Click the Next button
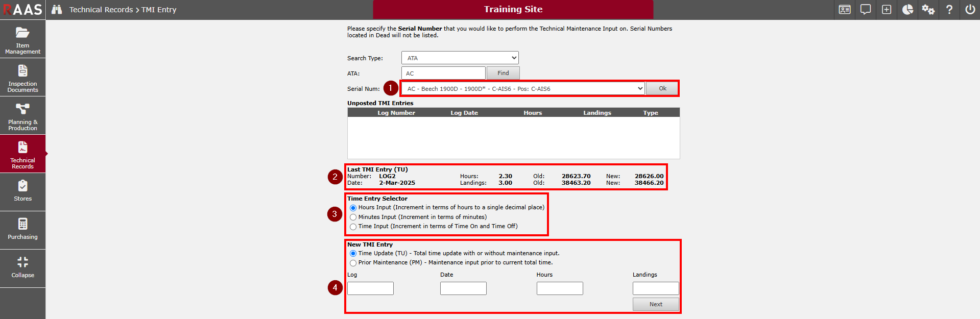Screen dimensions: 980x319 [656, 304]
